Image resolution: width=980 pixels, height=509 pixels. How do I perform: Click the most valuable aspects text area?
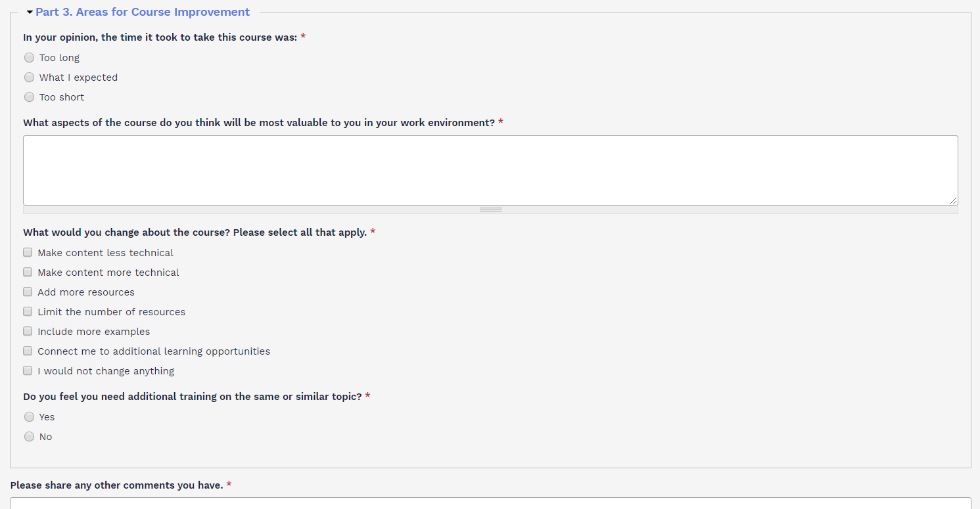point(490,170)
